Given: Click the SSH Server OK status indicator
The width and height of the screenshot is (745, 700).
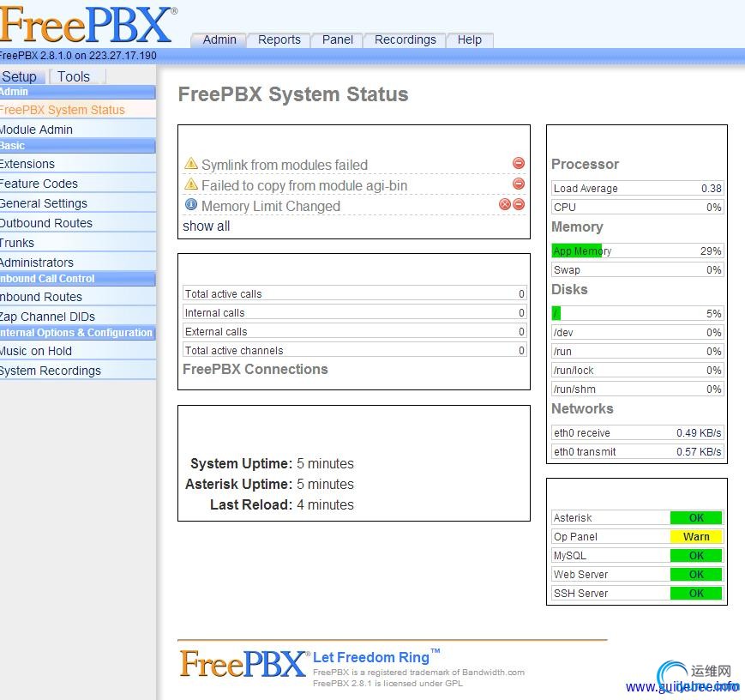Looking at the screenshot, I should [x=696, y=594].
